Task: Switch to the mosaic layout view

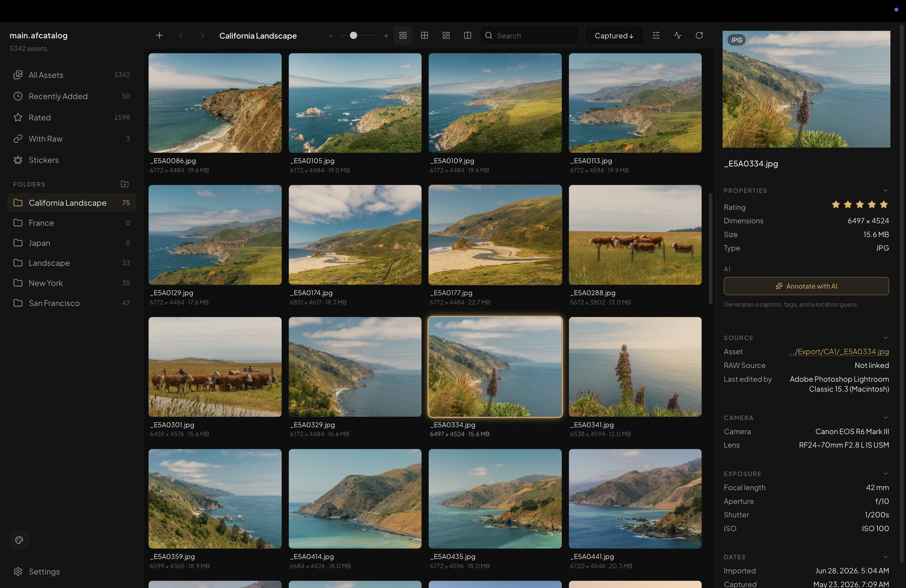Action: pos(446,35)
